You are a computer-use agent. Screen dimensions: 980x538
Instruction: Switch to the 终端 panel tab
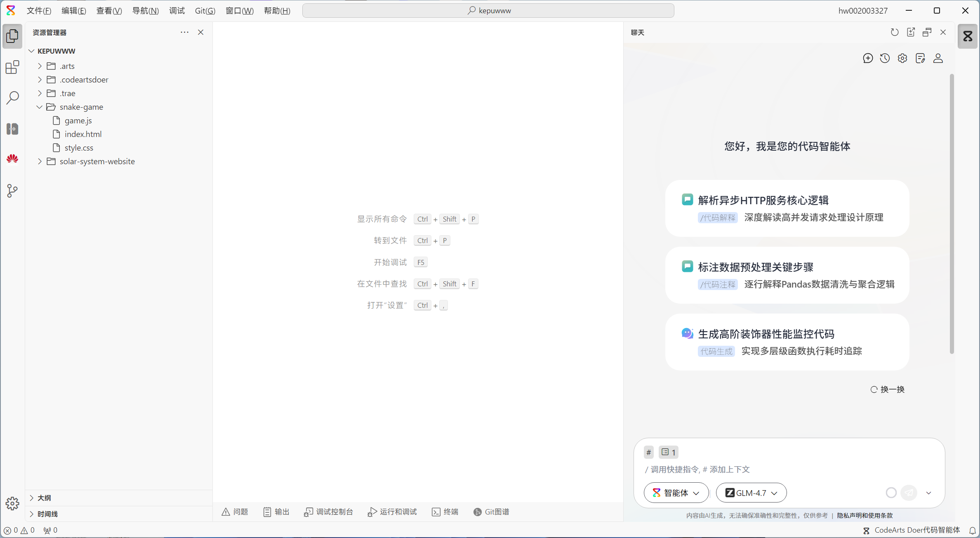[x=445, y=512]
